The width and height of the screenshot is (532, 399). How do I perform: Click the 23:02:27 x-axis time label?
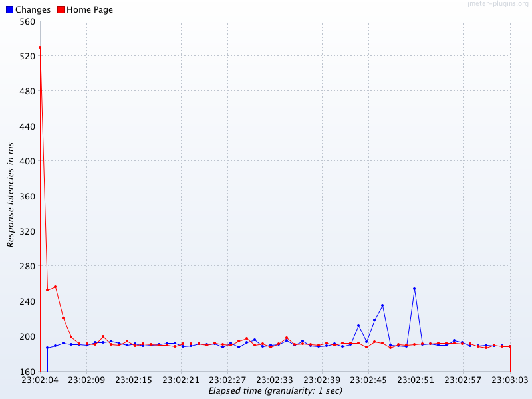pos(227,380)
